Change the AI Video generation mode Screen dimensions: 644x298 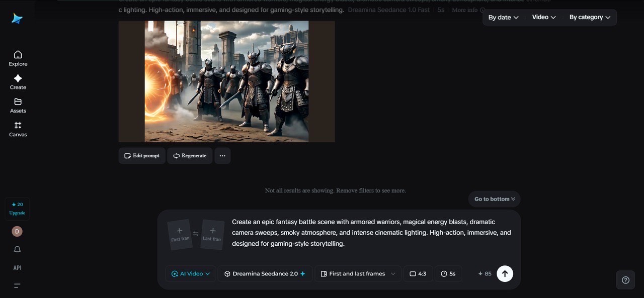[x=191, y=274]
